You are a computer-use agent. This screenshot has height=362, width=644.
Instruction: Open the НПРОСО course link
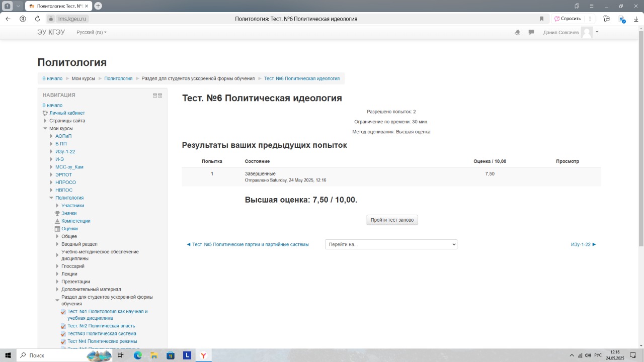(66, 183)
